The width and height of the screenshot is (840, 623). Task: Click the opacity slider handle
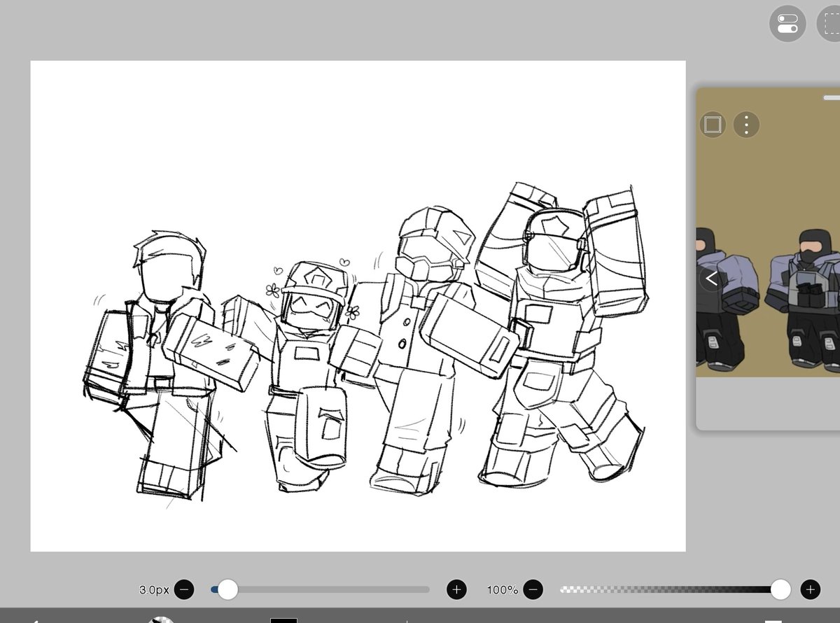(x=780, y=589)
